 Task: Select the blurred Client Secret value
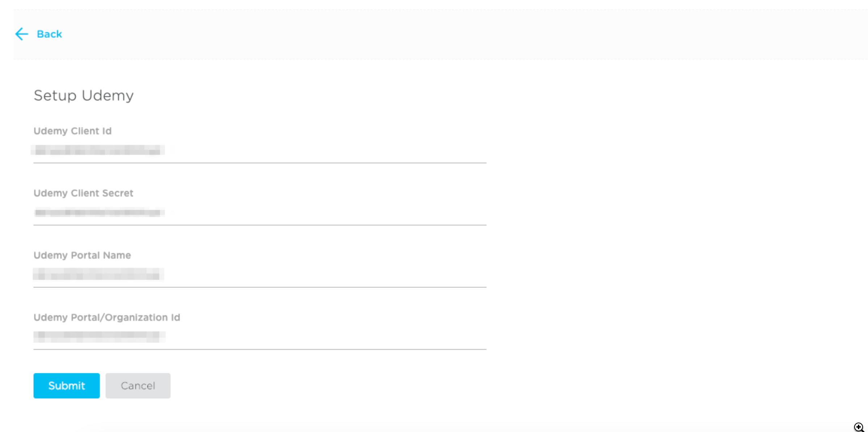pos(99,212)
